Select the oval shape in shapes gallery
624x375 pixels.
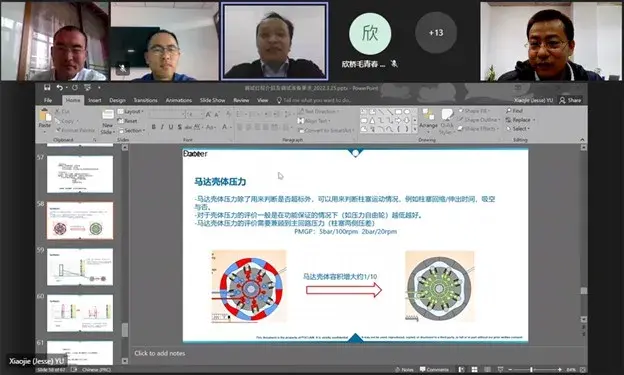pyautogui.click(x=407, y=112)
